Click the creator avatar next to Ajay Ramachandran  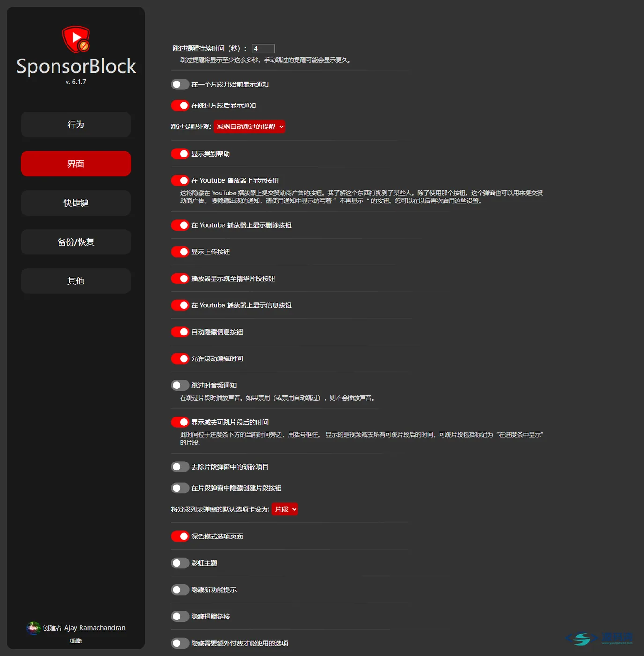(x=33, y=628)
